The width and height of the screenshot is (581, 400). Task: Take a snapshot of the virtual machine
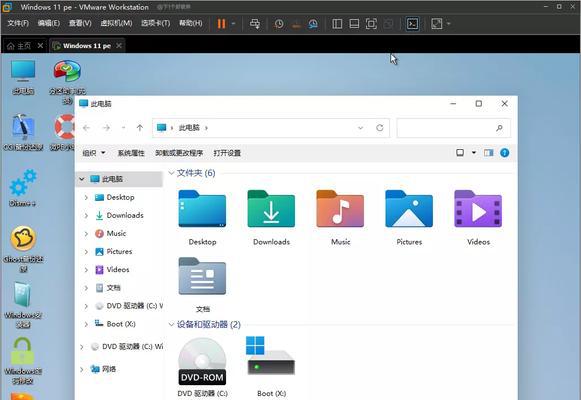click(279, 24)
